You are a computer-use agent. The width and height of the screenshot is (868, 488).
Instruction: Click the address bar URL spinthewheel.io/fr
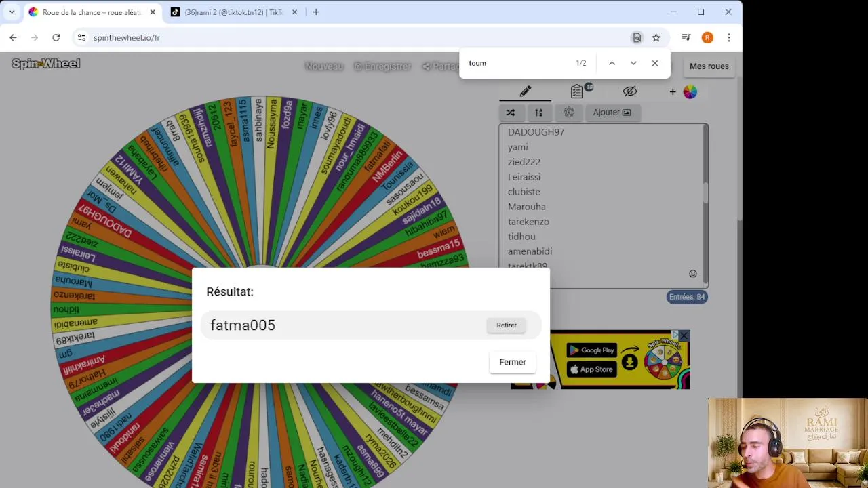pyautogui.click(x=127, y=38)
